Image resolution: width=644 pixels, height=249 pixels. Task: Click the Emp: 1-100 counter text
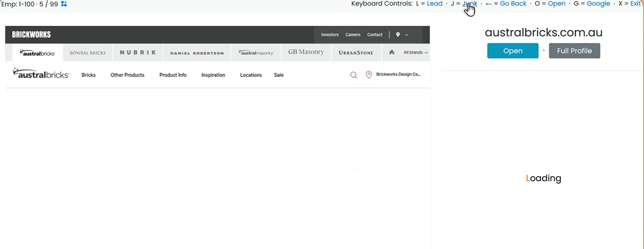point(29,4)
